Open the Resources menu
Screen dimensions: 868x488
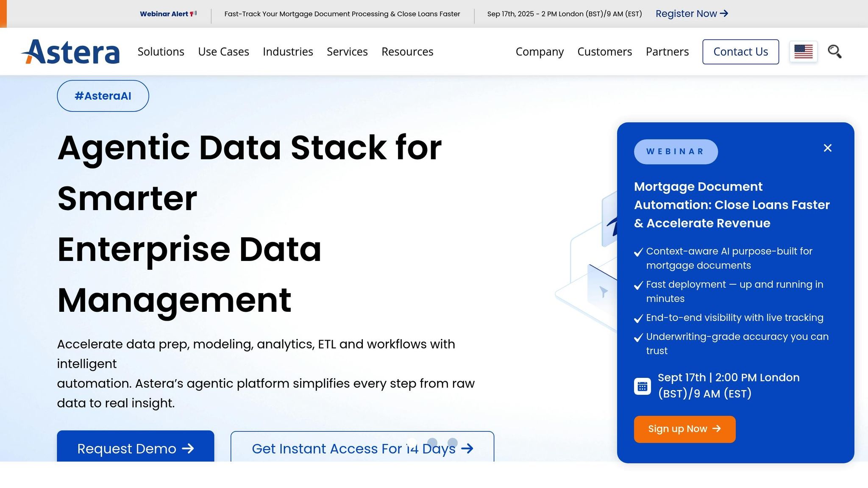click(407, 52)
